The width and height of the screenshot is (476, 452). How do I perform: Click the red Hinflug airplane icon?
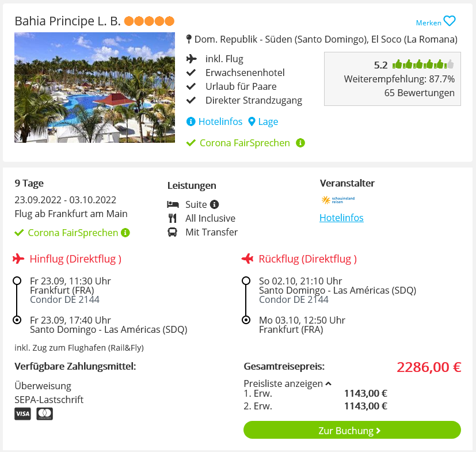pyautogui.click(x=18, y=259)
